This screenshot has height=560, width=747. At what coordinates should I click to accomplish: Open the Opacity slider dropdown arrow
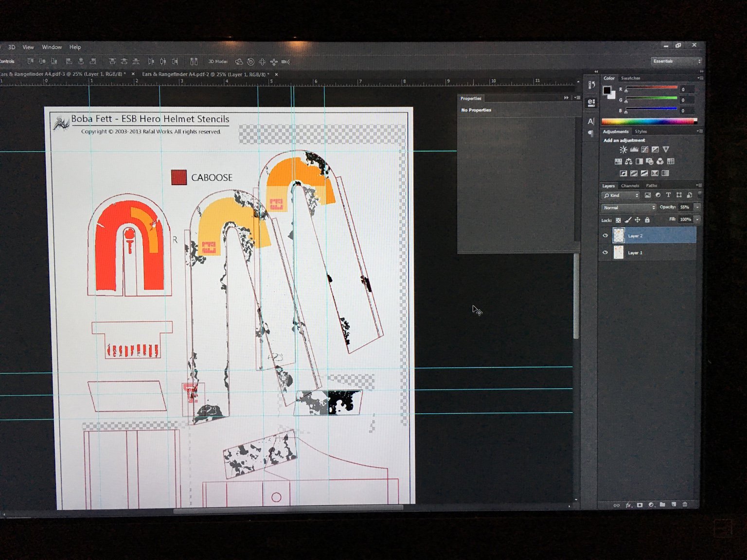pyautogui.click(x=697, y=207)
